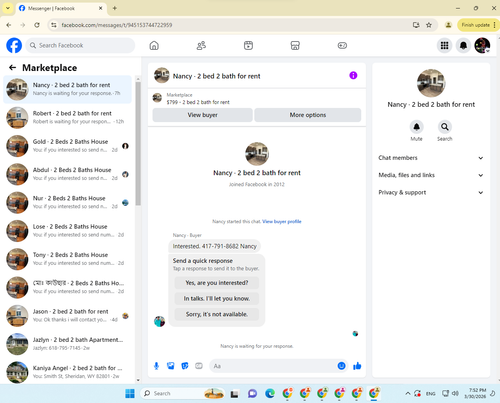This screenshot has height=403, width=500.
Task: Search in conversation magnifier icon
Action: [445, 127]
